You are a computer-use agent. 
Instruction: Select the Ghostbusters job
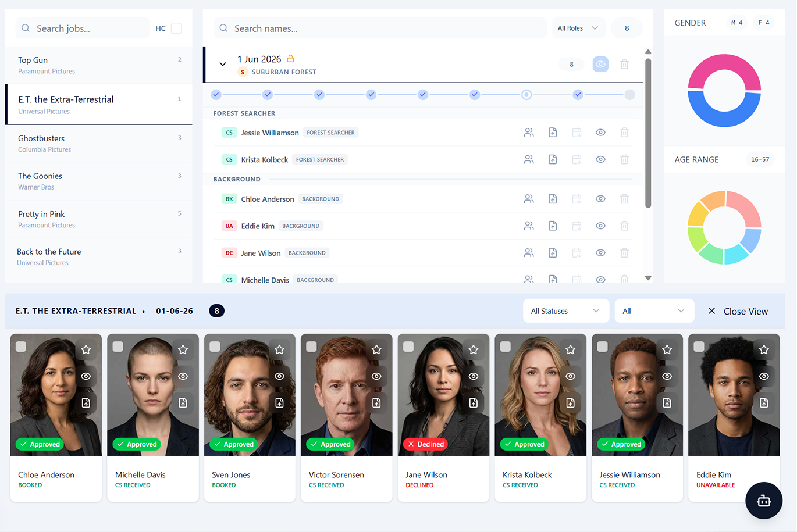click(x=99, y=144)
